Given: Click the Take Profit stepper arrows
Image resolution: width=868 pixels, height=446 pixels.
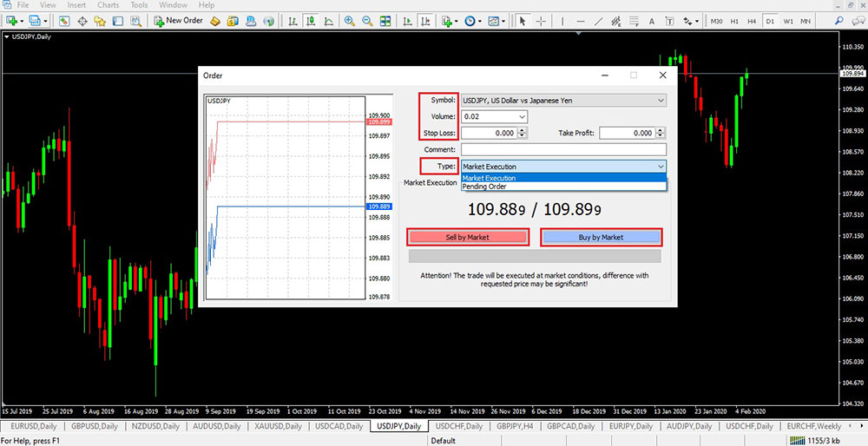Looking at the screenshot, I should coord(661,133).
